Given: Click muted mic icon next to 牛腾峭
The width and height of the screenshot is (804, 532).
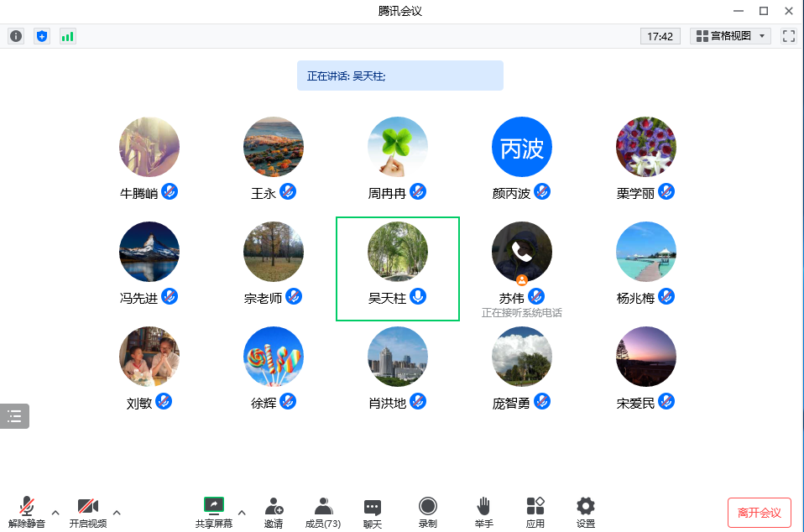Looking at the screenshot, I should (170, 191).
